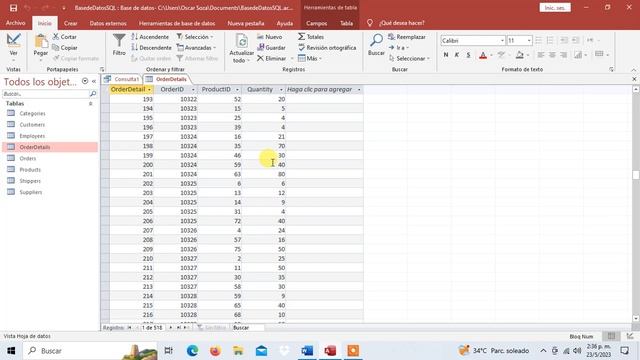Toggle bulleted list formatting
The width and height of the screenshot is (640, 360).
(x=539, y=40)
